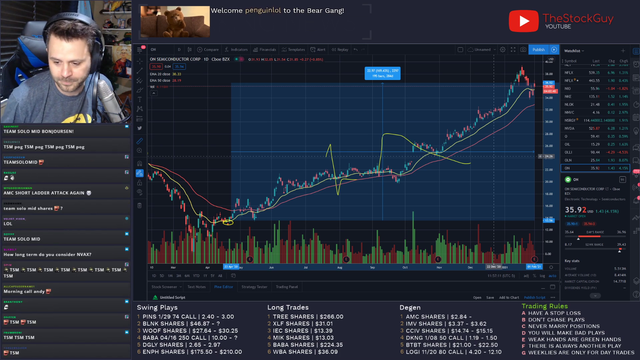
Task: Collapse the indicator legend arrow
Action: (153, 93)
